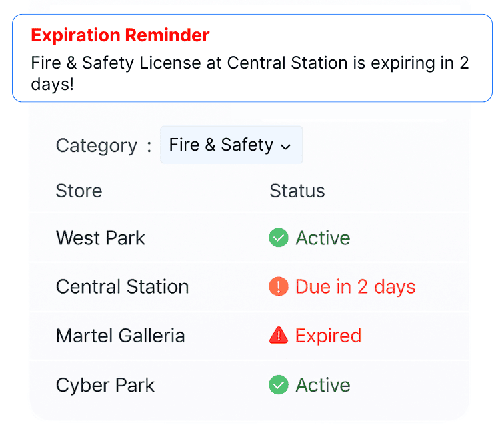This screenshot has height=435, width=504.
Task: Click the chevron arrow in the category dropdown
Action: pos(286,147)
